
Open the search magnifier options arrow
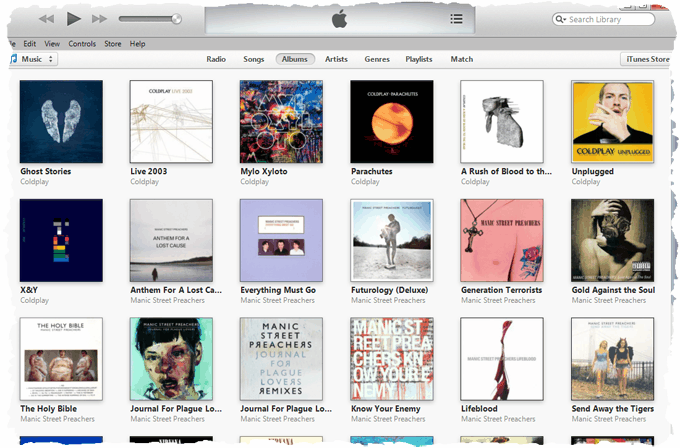561,19
